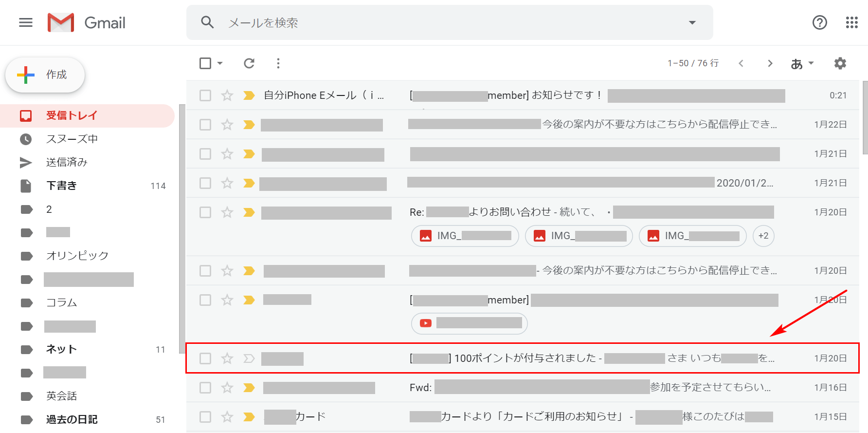The height and width of the screenshot is (433, 868).
Task: Toggle importance marker on 自分iPhone Eメール email
Action: [249, 95]
